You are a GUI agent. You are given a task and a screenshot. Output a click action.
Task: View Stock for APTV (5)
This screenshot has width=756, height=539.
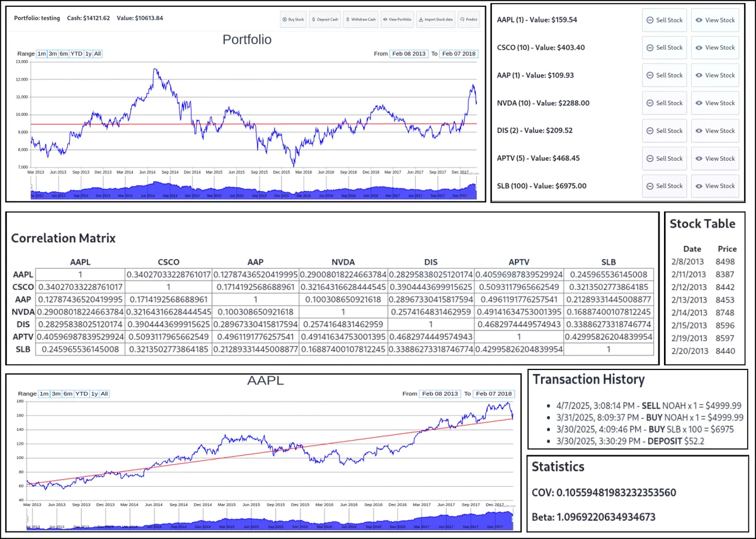pyautogui.click(x=715, y=158)
